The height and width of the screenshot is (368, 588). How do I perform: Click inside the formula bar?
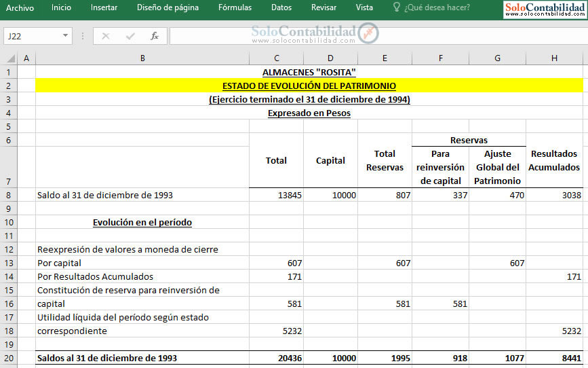point(378,36)
